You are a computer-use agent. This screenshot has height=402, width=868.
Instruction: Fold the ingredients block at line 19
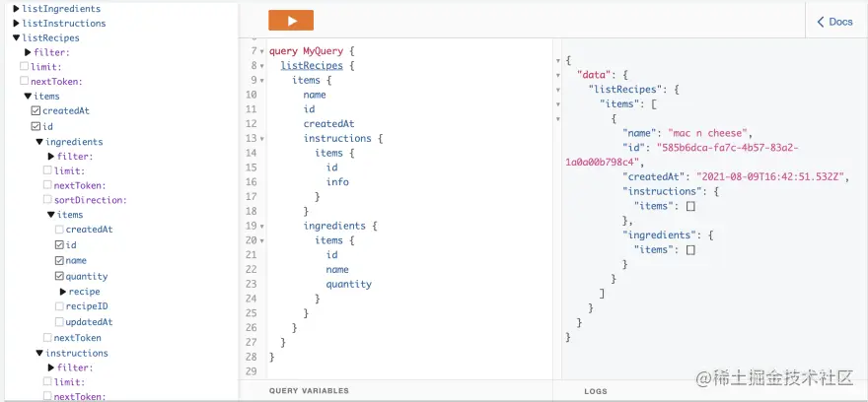point(261,227)
